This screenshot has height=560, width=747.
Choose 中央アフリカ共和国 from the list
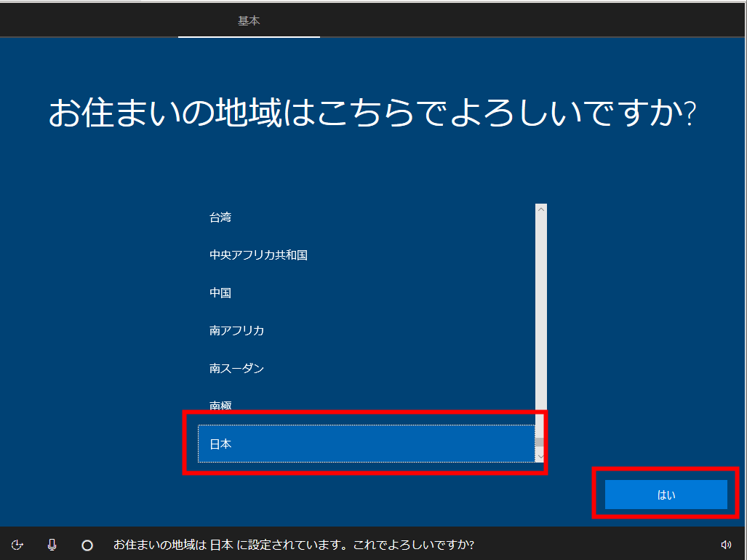[367, 255]
